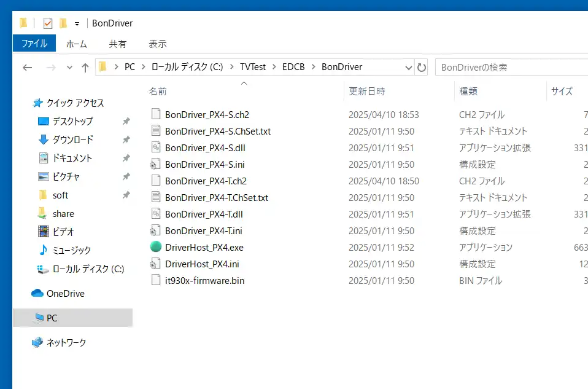Select the BonDriver_PX4-S.ChSet.txt file icon

click(156, 131)
